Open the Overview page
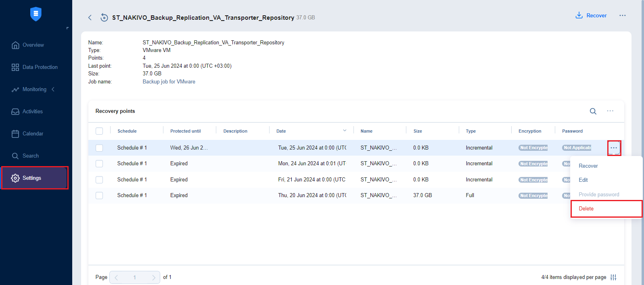 (x=33, y=45)
